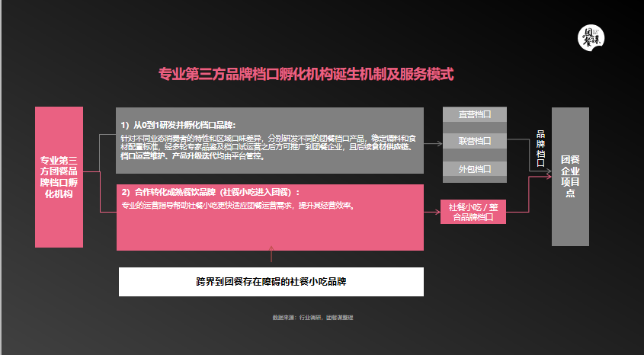Click the 团餐谋 logo in the corner
This screenshot has height=355, width=644.
[x=591, y=38]
